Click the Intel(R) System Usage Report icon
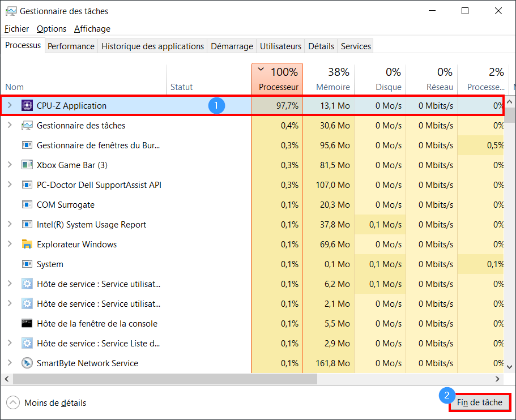 coord(27,224)
